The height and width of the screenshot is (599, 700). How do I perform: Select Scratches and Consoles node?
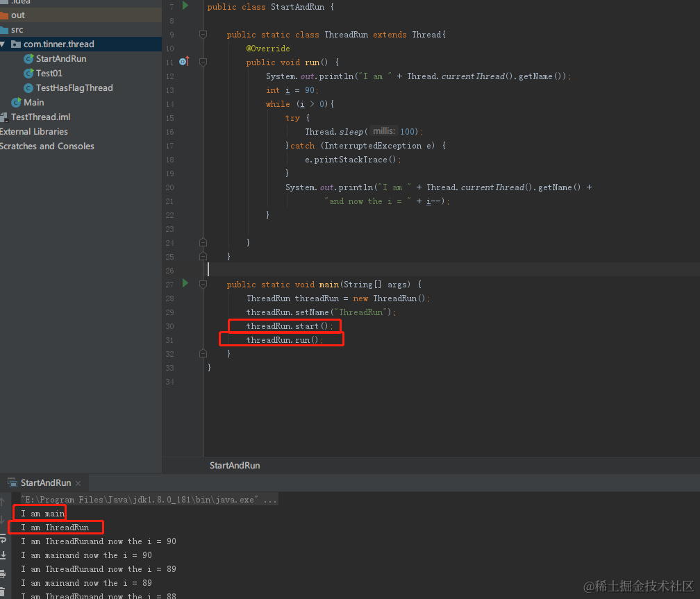47,146
